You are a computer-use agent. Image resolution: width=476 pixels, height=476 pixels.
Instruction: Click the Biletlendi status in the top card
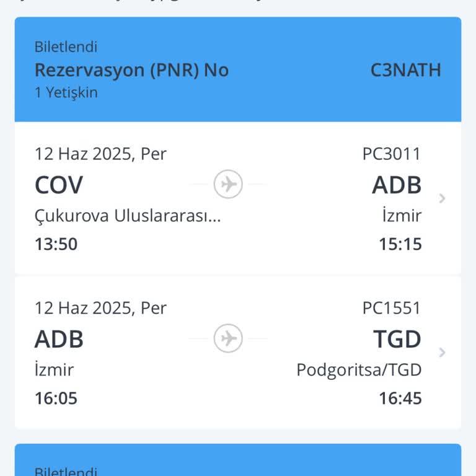coord(66,47)
